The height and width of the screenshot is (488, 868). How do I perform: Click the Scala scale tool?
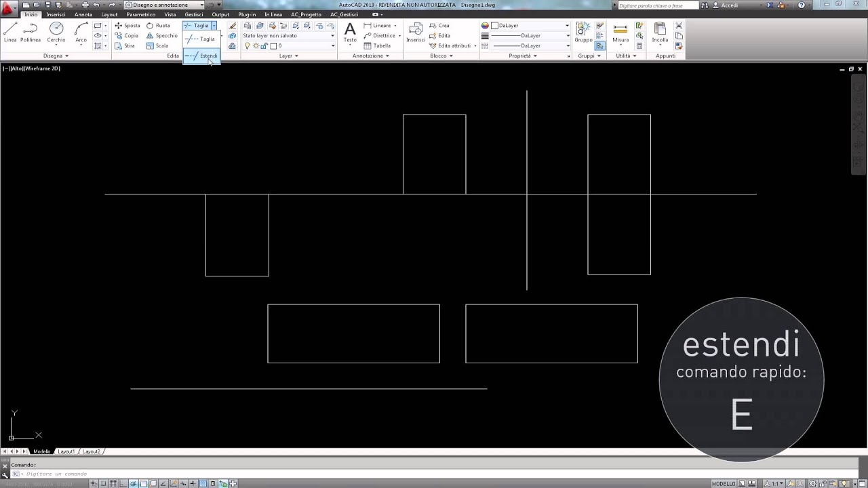click(157, 46)
